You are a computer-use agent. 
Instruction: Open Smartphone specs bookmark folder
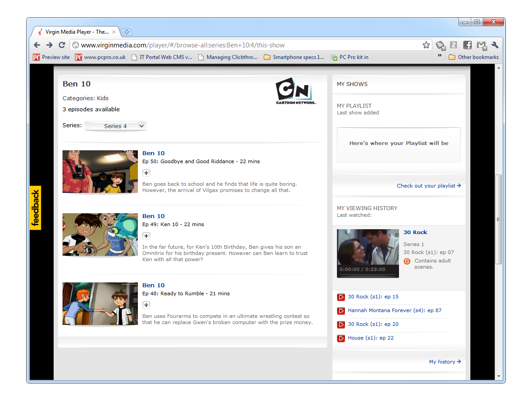point(294,57)
